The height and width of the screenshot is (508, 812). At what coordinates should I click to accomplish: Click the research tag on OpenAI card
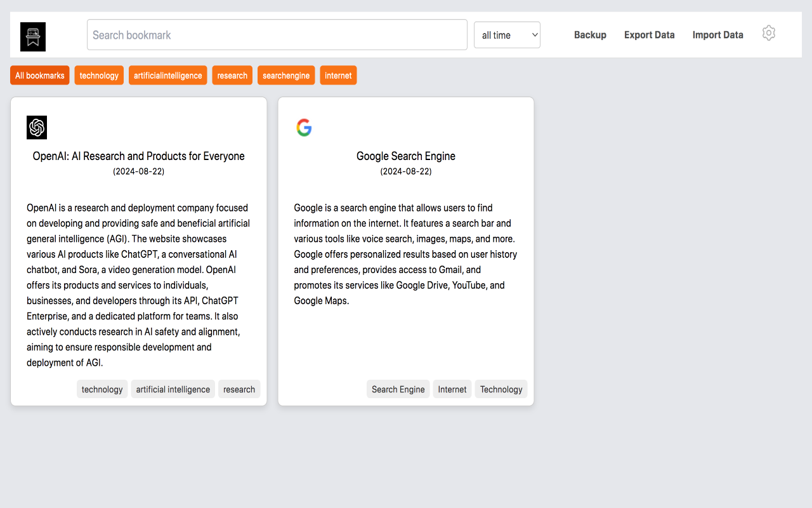(239, 389)
